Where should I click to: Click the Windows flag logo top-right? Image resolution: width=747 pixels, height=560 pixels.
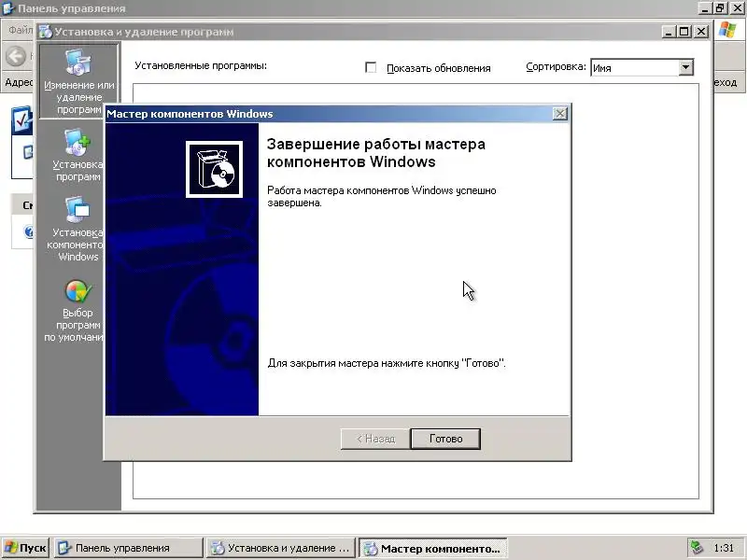coord(727,30)
